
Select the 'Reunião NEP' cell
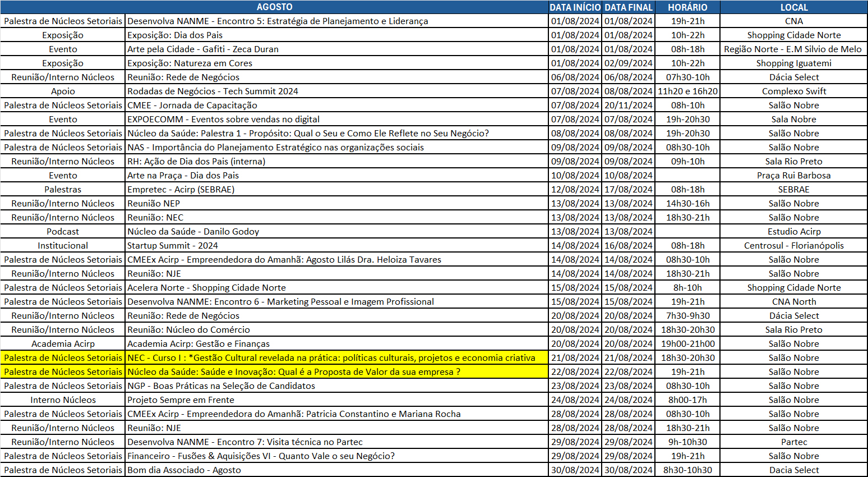[x=336, y=203]
